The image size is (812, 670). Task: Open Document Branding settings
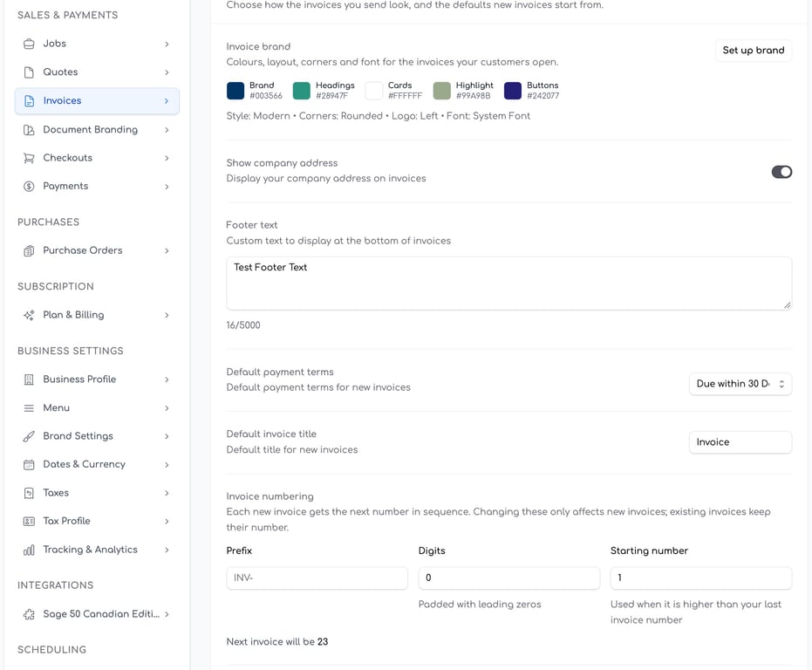(x=97, y=129)
